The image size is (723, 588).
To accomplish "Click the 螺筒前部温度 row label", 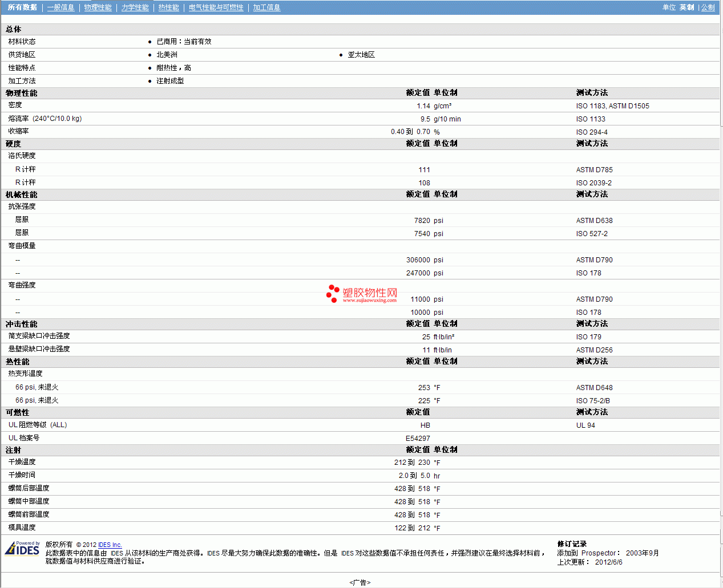I will point(29,514).
